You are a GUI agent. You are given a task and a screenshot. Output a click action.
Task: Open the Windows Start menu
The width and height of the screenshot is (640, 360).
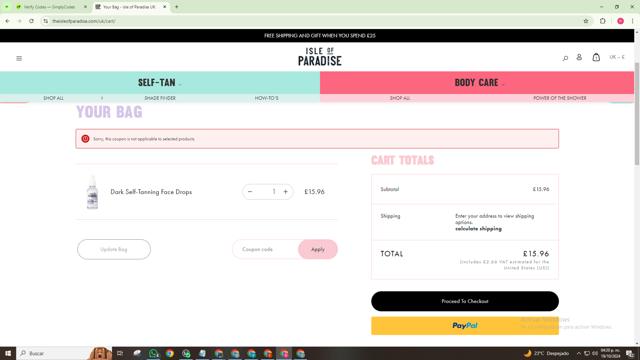pyautogui.click(x=8, y=353)
